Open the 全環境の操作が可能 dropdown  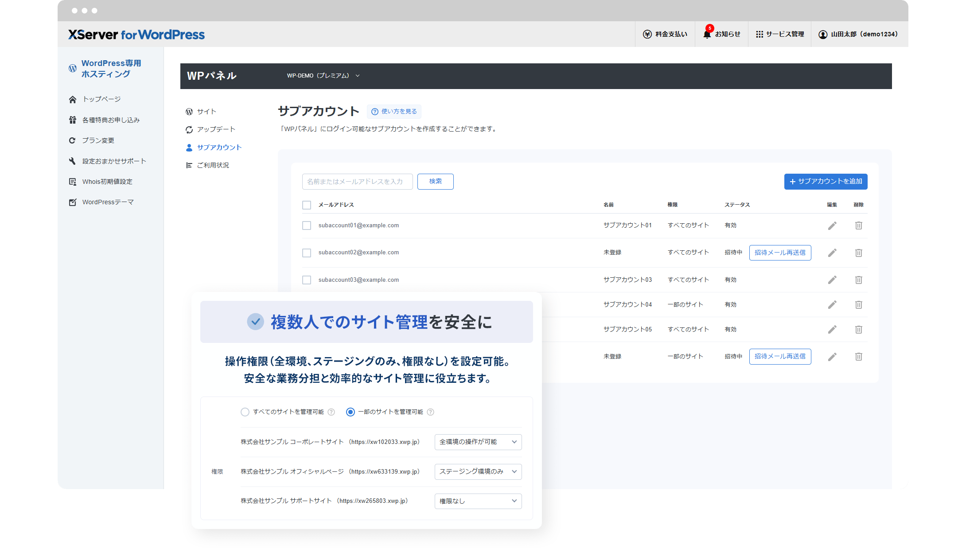pyautogui.click(x=478, y=442)
